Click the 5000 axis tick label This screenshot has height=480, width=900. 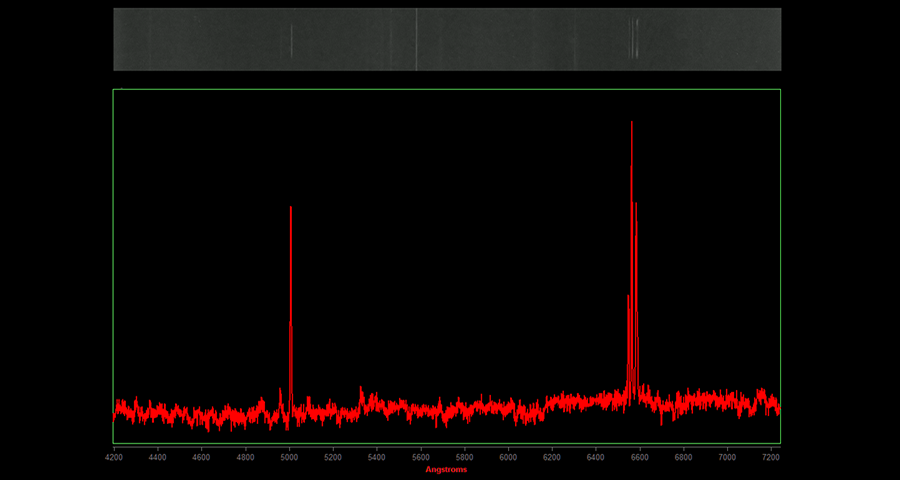coord(289,457)
